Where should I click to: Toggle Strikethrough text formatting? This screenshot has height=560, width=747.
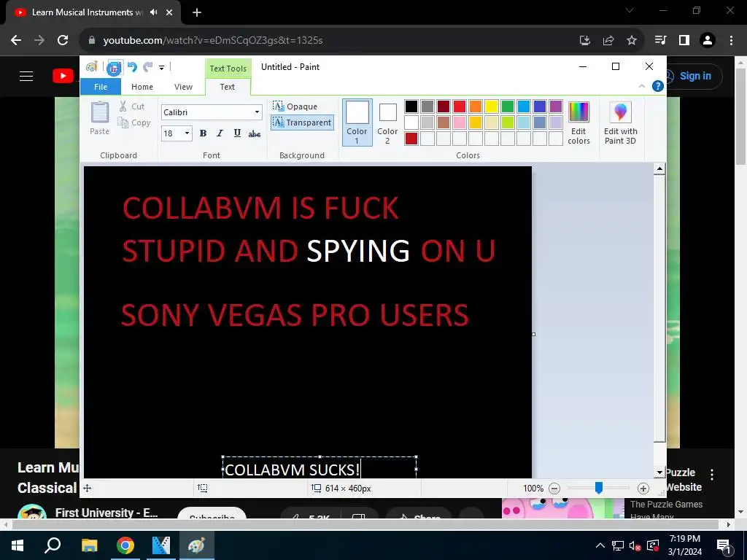click(x=255, y=134)
